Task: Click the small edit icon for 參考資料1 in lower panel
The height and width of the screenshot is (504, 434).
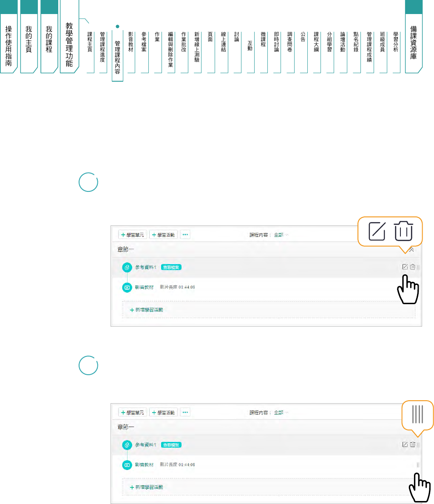Action: click(x=405, y=444)
